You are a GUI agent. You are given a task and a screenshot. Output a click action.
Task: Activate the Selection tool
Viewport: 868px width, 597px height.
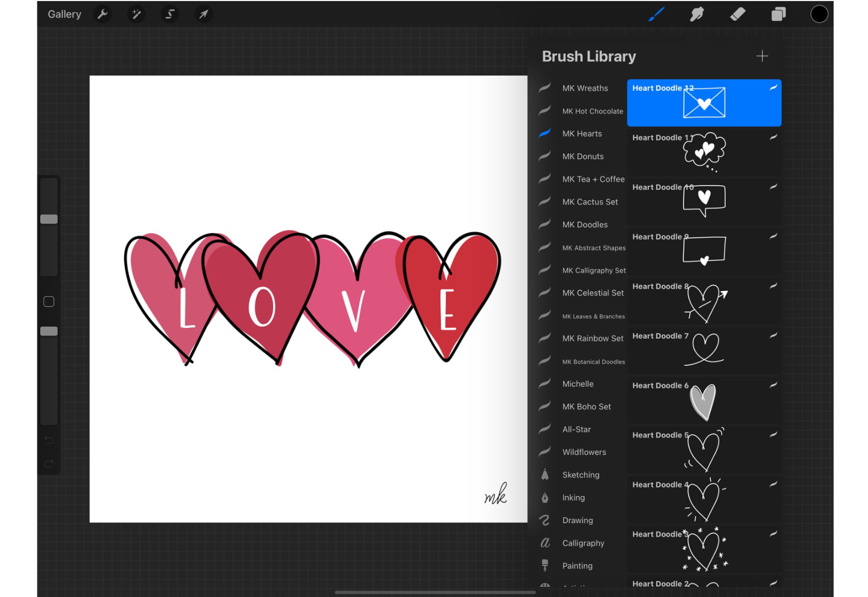pyautogui.click(x=170, y=14)
